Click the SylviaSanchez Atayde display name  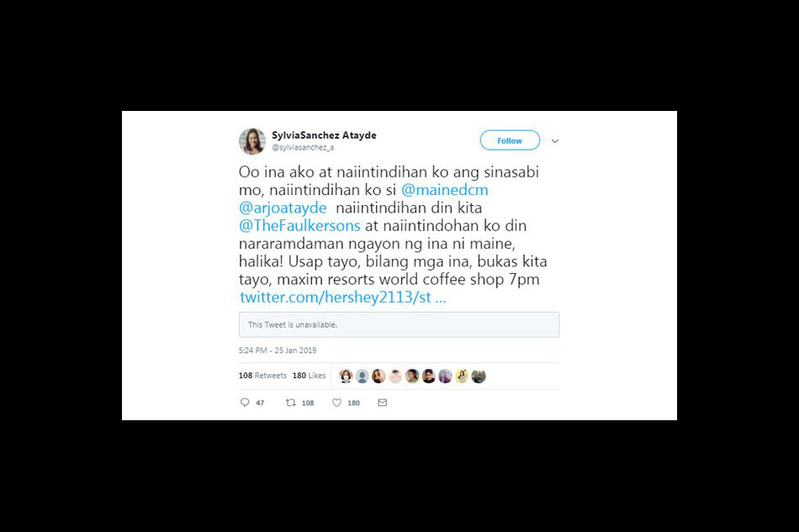pyautogui.click(x=324, y=135)
